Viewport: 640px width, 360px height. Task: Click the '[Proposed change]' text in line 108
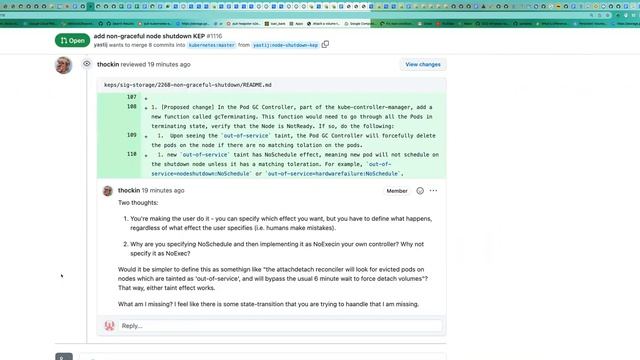tap(188, 107)
